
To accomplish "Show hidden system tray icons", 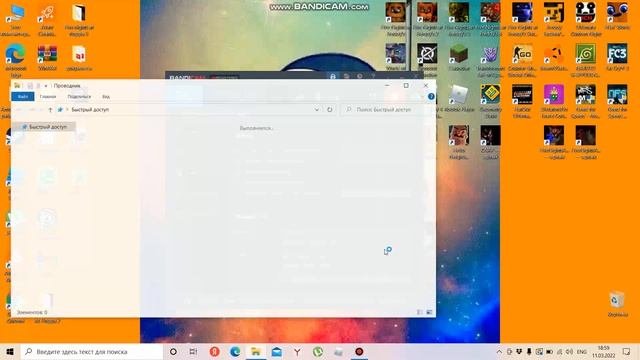I will tap(499, 351).
